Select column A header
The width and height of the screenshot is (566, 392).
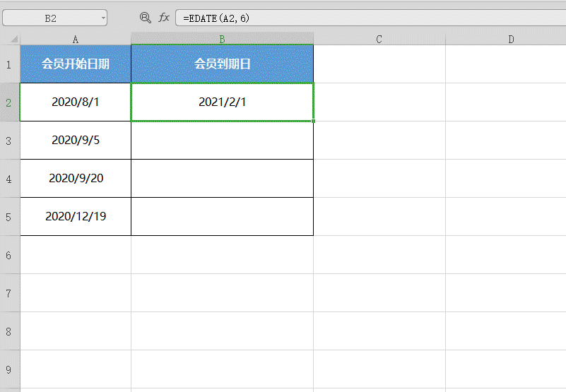point(76,39)
